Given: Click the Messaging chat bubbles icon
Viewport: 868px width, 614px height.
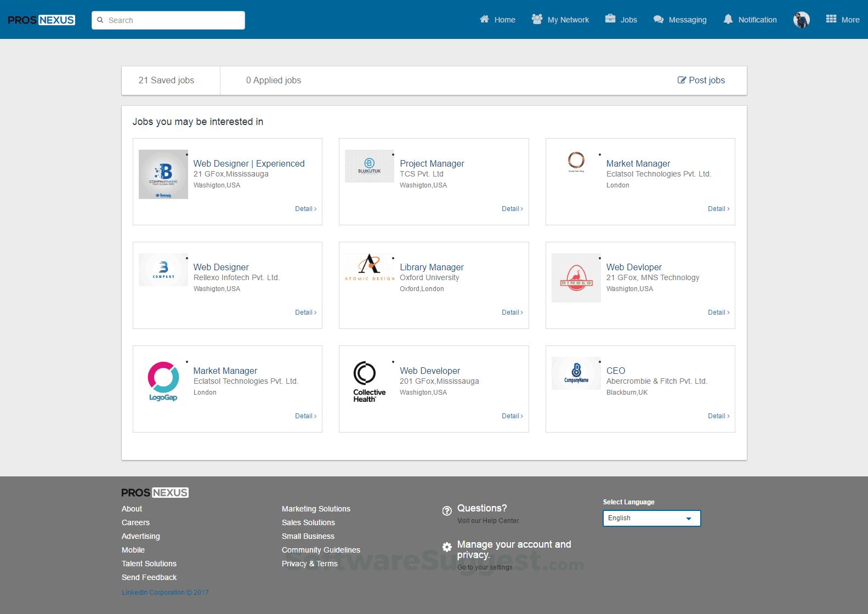Looking at the screenshot, I should 659,20.
